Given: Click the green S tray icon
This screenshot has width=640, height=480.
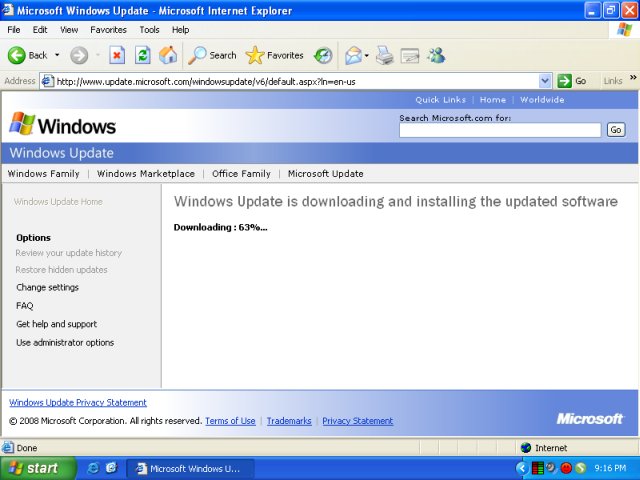Looking at the screenshot, I should coord(580,468).
